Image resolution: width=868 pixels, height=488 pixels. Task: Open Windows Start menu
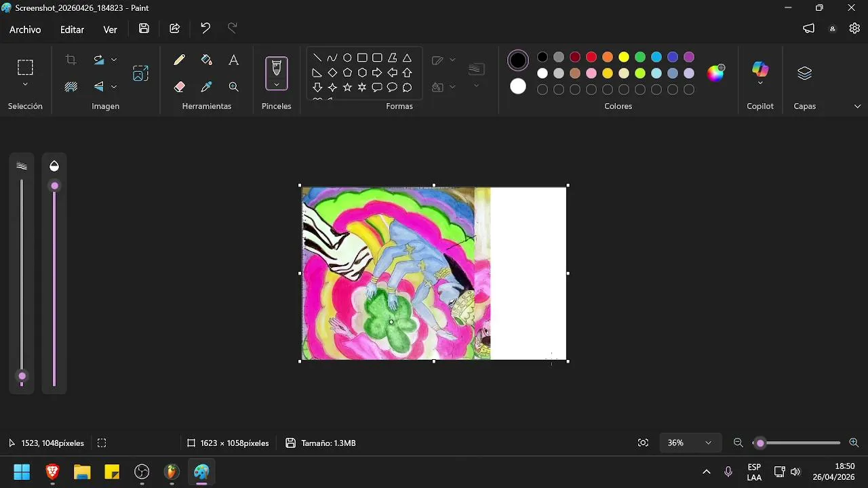[x=22, y=472]
